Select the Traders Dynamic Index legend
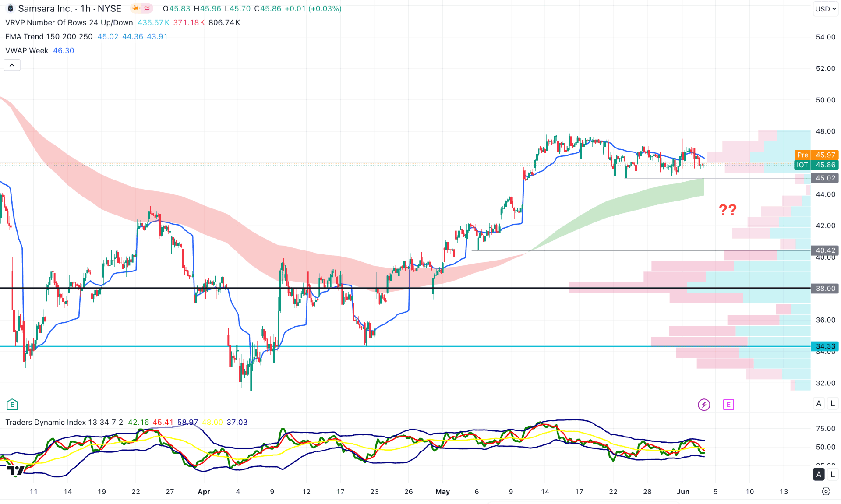Viewport: 841px width, 504px height. point(64,422)
